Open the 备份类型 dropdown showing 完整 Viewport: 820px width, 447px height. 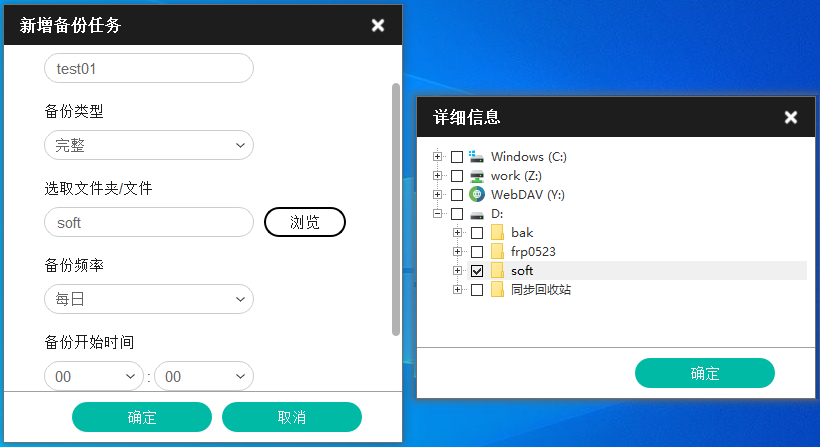coord(149,145)
